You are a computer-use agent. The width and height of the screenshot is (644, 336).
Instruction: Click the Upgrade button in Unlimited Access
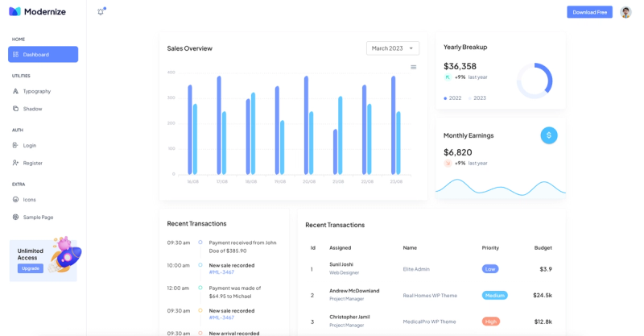[x=31, y=268]
